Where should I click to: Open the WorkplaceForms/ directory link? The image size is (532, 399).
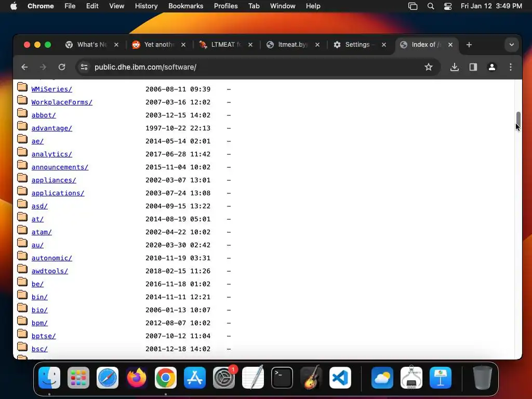(62, 102)
